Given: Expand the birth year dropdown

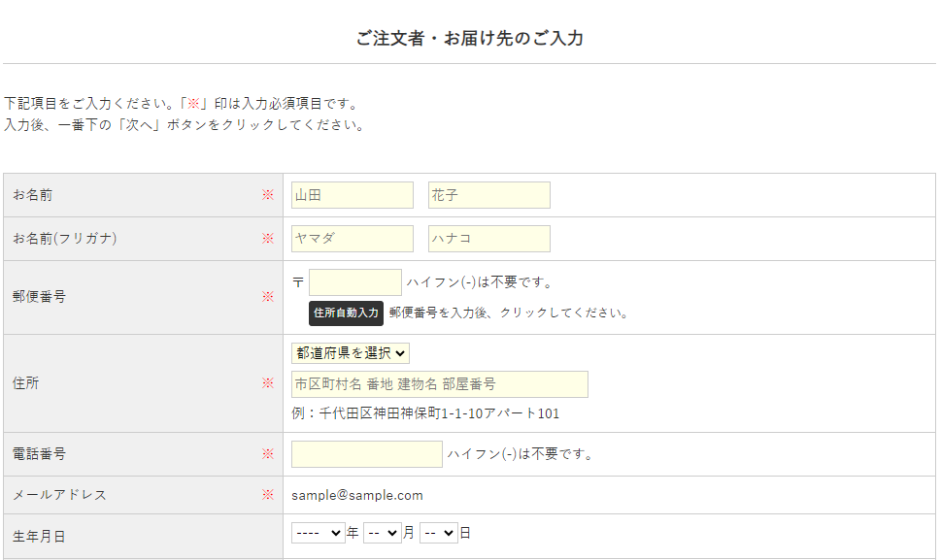Looking at the screenshot, I should point(318,533).
